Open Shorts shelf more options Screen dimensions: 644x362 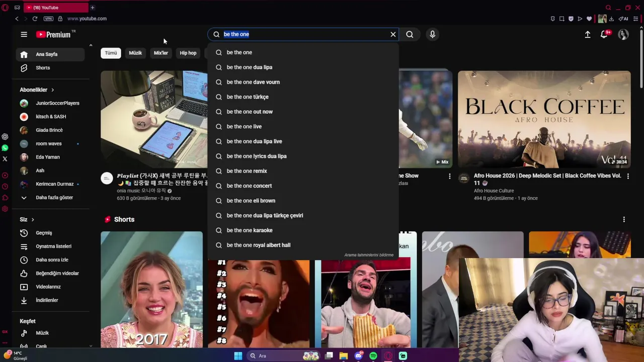624,220
